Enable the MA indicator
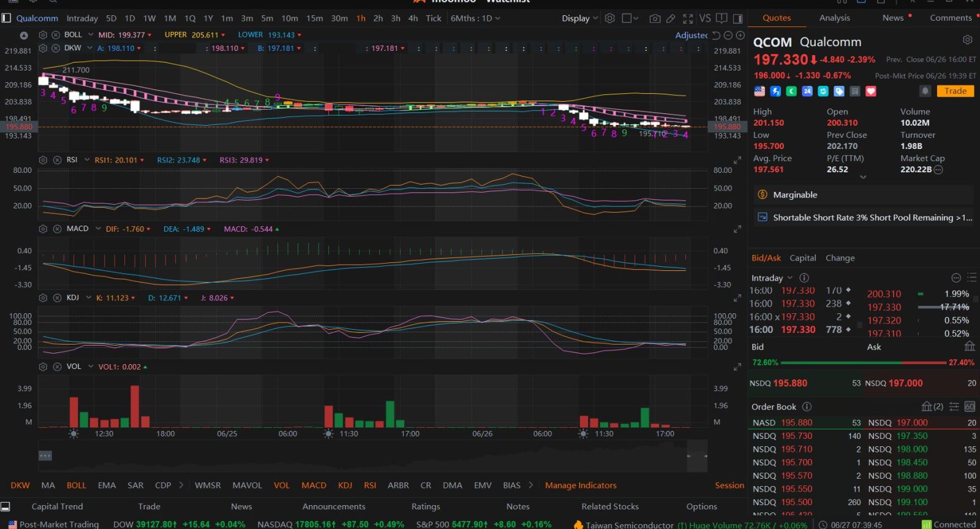The width and height of the screenshot is (980, 529). tap(48, 485)
